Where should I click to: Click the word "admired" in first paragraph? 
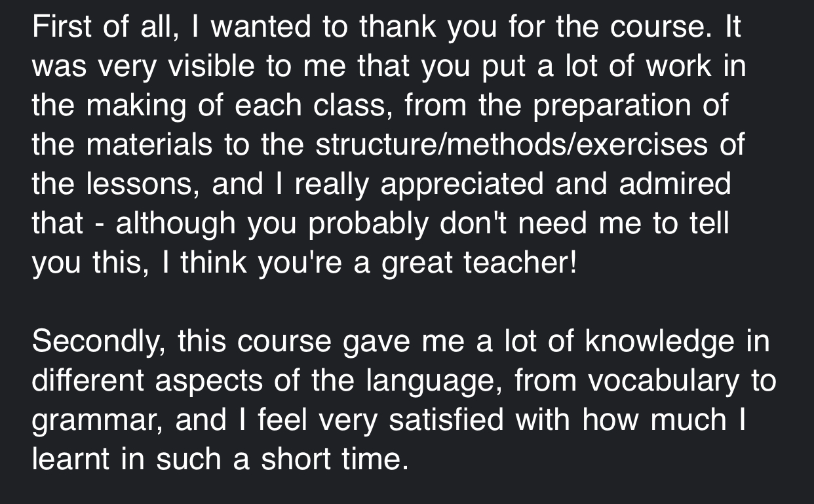coord(674,184)
